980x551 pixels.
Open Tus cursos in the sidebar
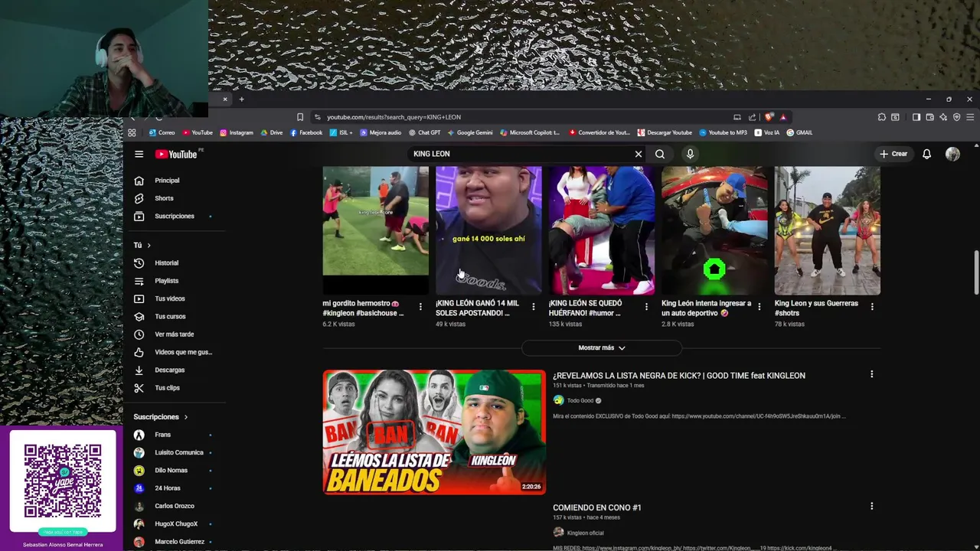pyautogui.click(x=170, y=316)
